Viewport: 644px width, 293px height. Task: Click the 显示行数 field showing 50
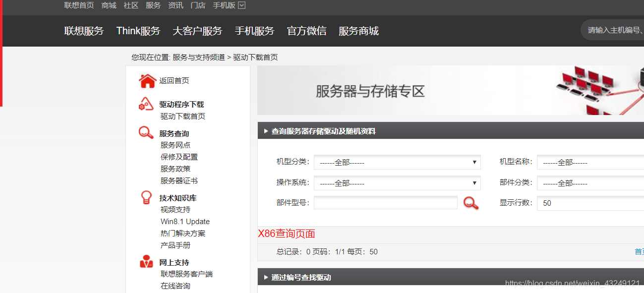590,203
